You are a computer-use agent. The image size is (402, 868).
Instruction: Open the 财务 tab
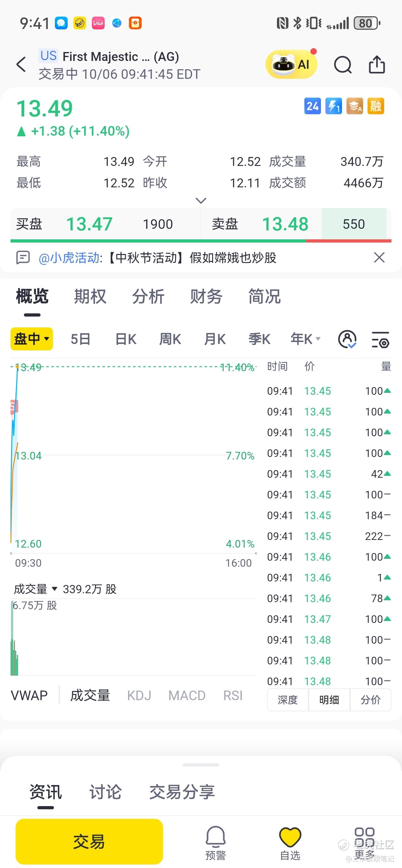tap(206, 296)
